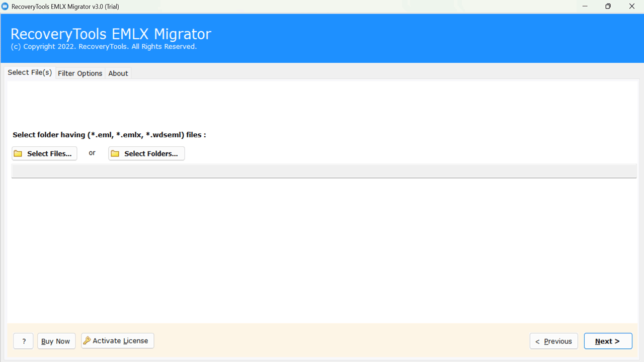This screenshot has height=362, width=644.
Task: Open the About tab
Action: pyautogui.click(x=118, y=73)
